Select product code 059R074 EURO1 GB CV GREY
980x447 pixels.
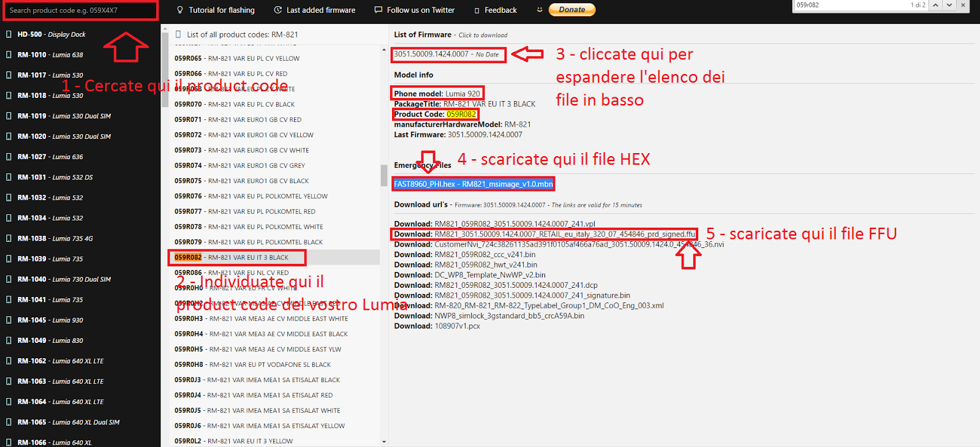coord(239,165)
